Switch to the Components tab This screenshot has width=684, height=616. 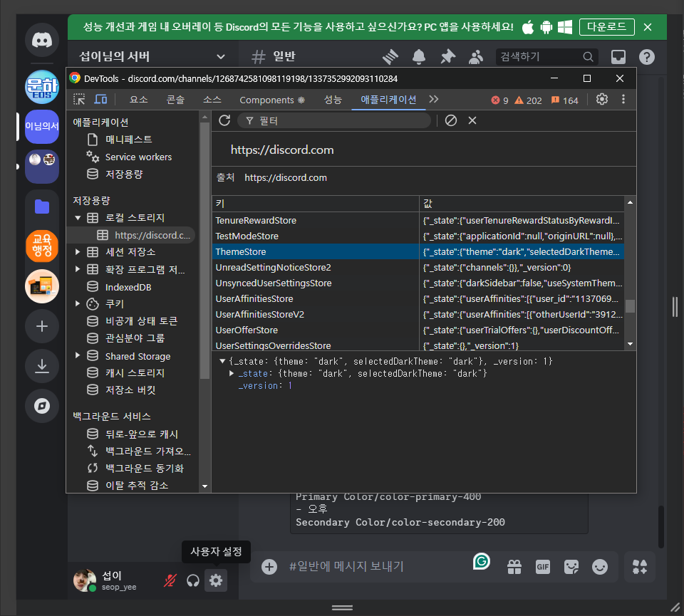[271, 100]
